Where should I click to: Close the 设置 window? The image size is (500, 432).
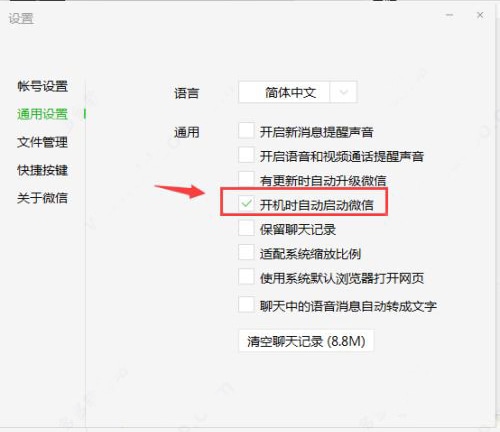coord(480,15)
